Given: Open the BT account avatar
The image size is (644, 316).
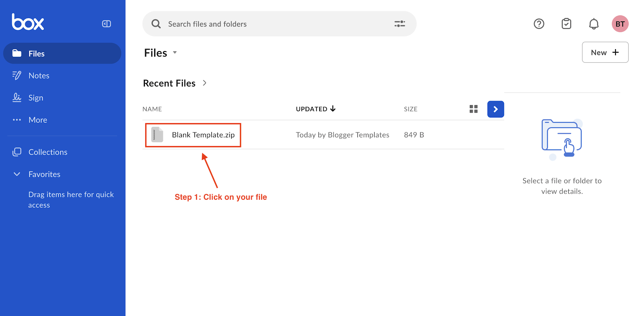Looking at the screenshot, I should coord(620,24).
